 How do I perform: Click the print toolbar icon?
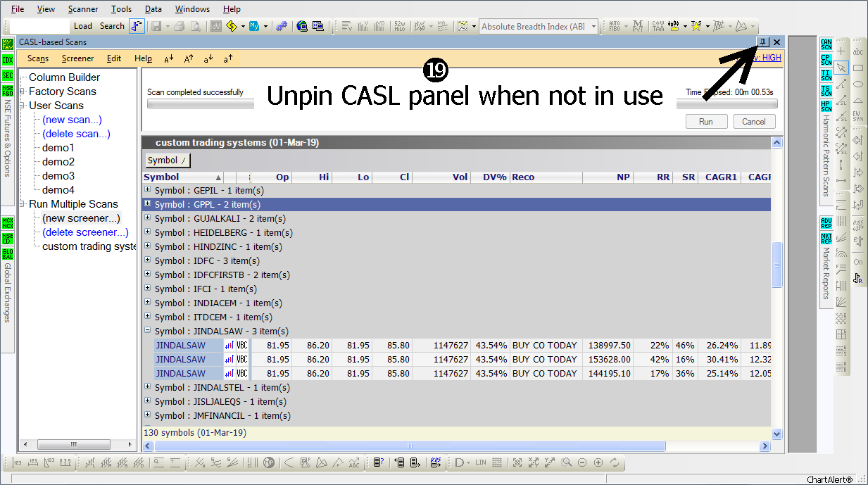[180, 27]
